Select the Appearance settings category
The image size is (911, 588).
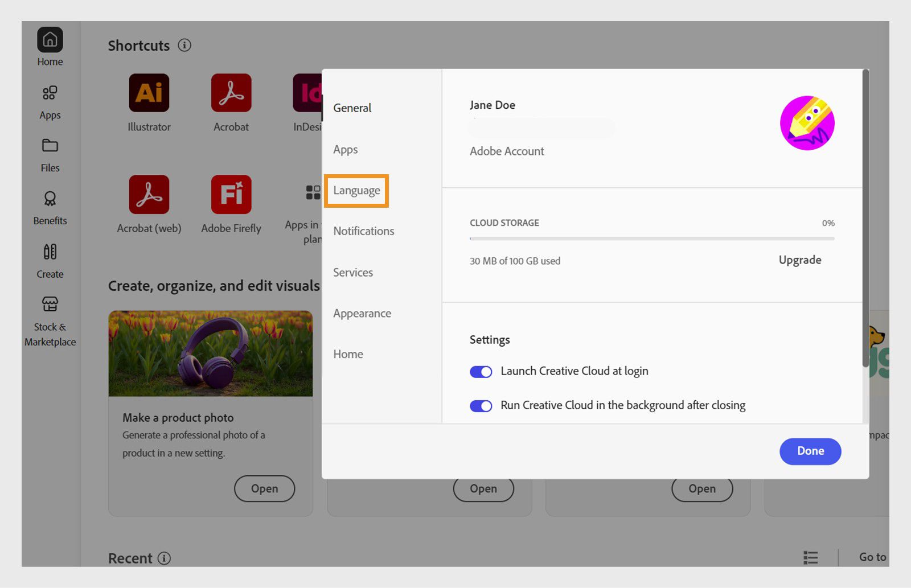[x=362, y=313]
